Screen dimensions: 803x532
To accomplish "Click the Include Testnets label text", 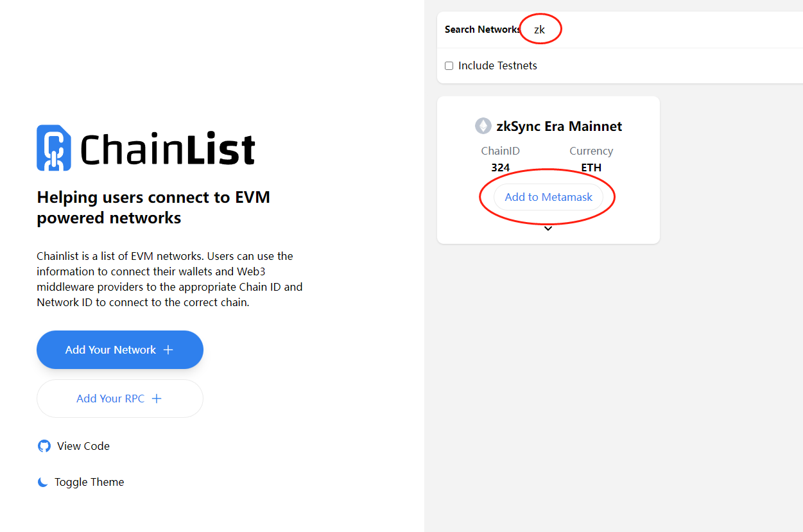I will click(497, 65).
